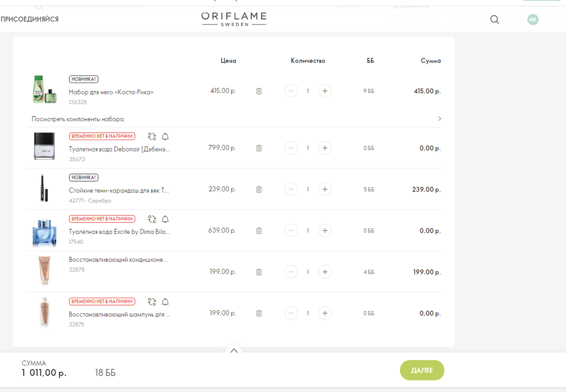Increase quantity of Стойкие тени-карандаш

point(325,189)
